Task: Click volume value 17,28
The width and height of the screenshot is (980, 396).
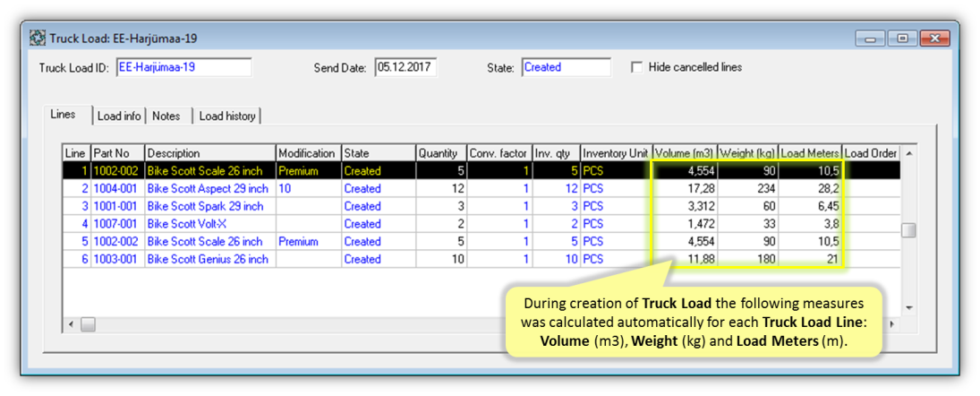Action: 685,188
